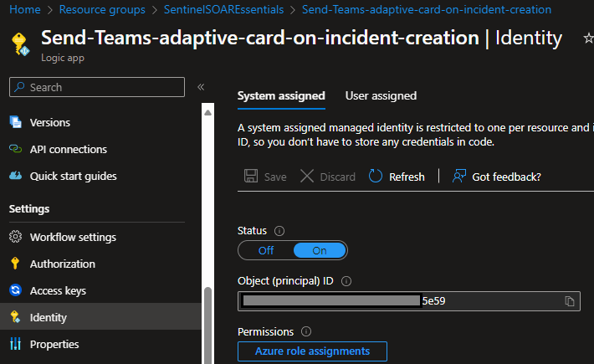Click the Settings section heading

(x=29, y=208)
